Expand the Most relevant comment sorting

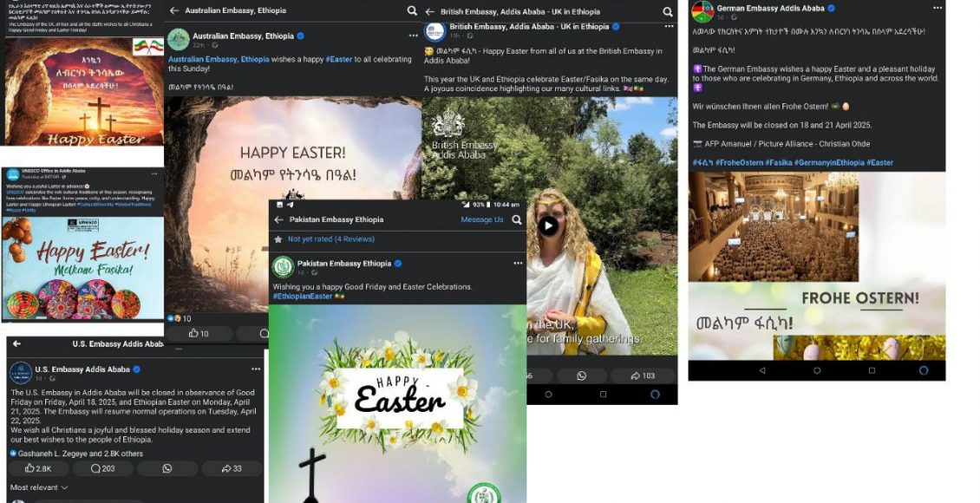(x=39, y=487)
